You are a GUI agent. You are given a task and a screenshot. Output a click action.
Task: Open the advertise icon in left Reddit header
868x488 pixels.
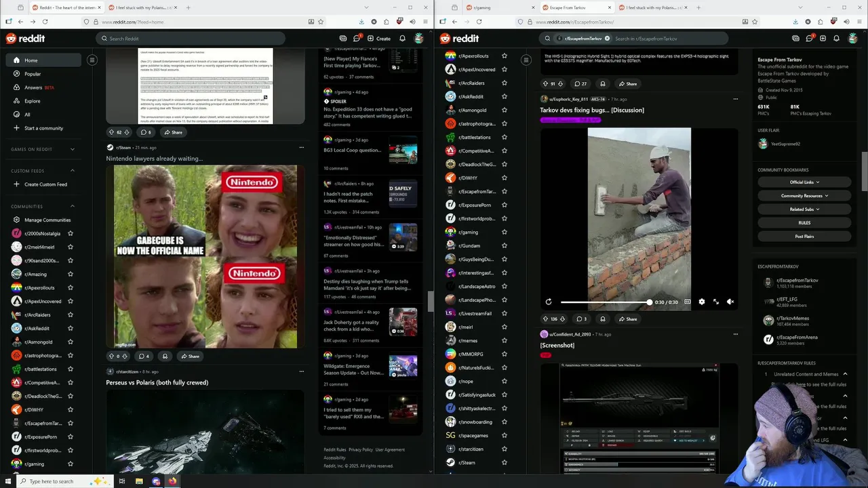click(x=342, y=39)
